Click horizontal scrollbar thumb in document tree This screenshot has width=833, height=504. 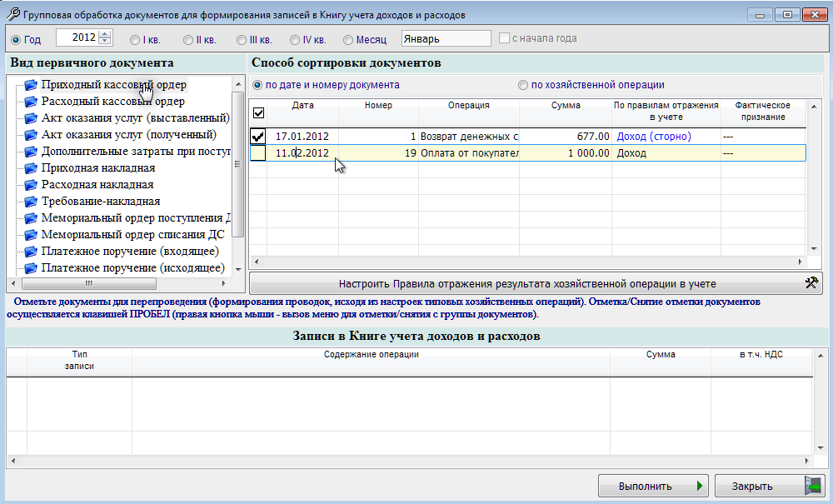[89, 283]
